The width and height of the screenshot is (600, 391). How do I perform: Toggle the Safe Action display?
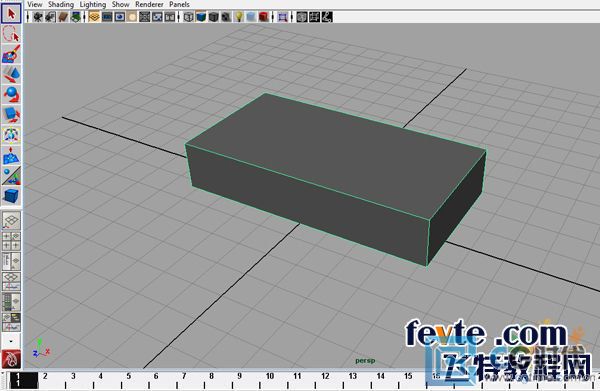click(x=157, y=17)
